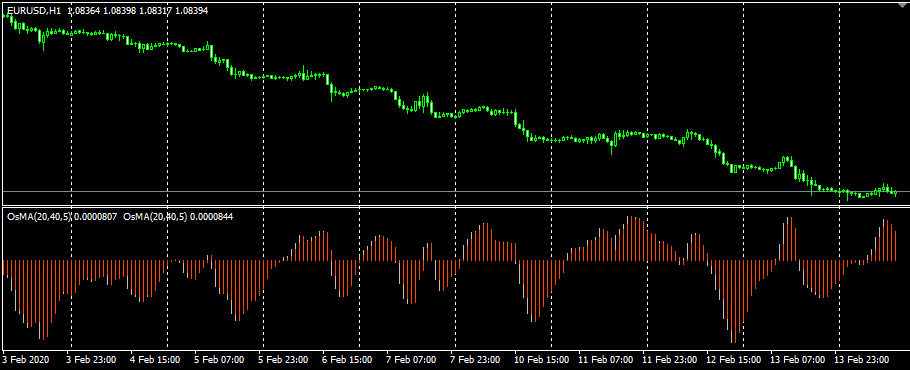The width and height of the screenshot is (910, 370).
Task: Click the chart shift triangle marker
Action: 902,5
